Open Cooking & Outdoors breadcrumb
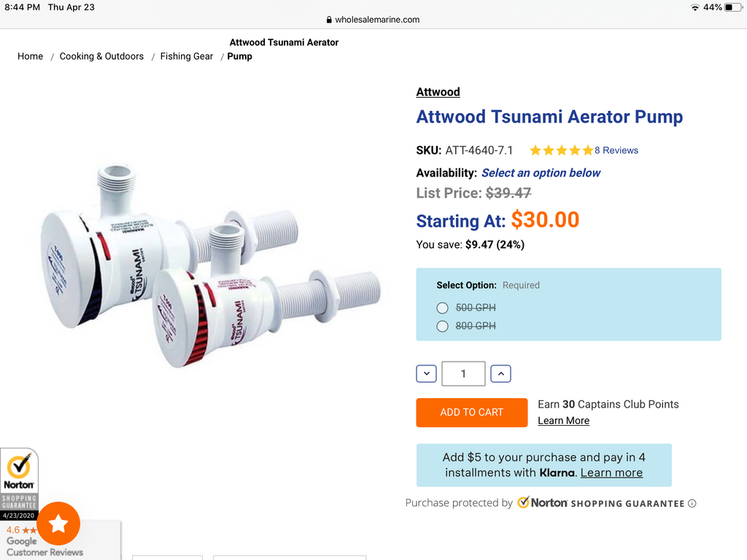 [x=101, y=56]
